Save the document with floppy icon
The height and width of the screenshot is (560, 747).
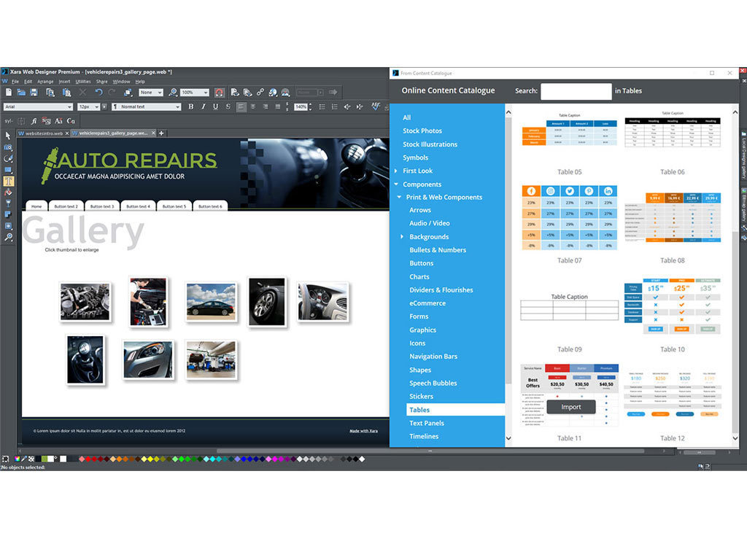[34, 93]
